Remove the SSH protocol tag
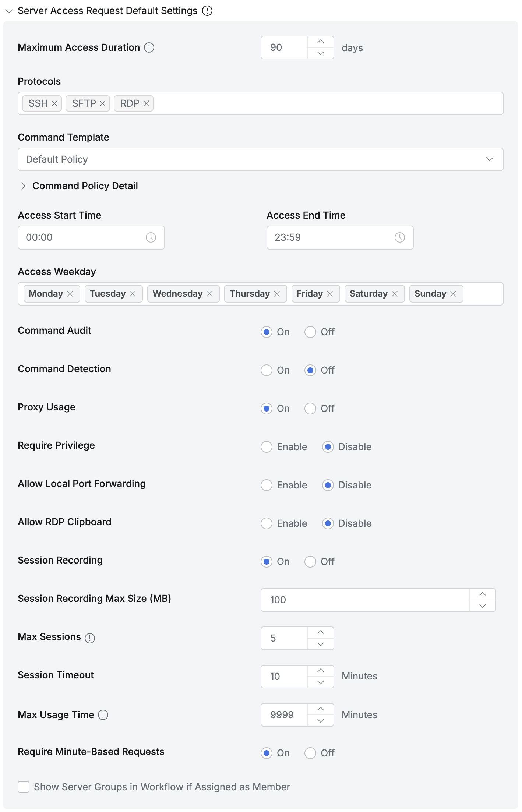The width and height of the screenshot is (522, 812). [x=54, y=103]
